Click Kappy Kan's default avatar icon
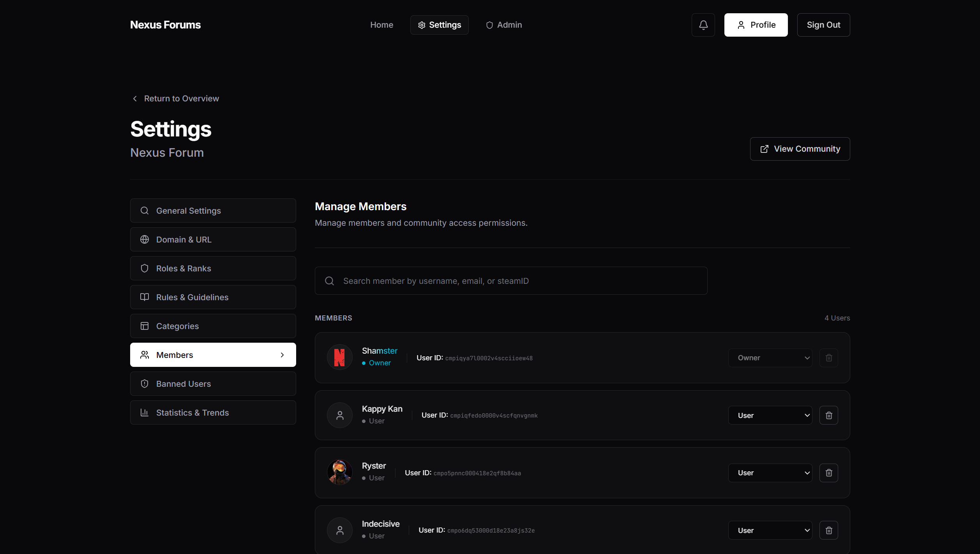The width and height of the screenshot is (980, 554). pyautogui.click(x=340, y=415)
